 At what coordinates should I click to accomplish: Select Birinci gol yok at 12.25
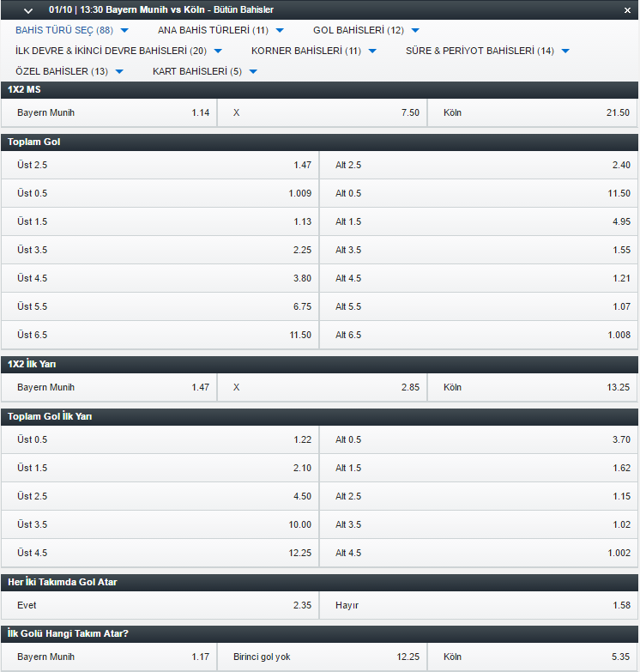pos(322,657)
